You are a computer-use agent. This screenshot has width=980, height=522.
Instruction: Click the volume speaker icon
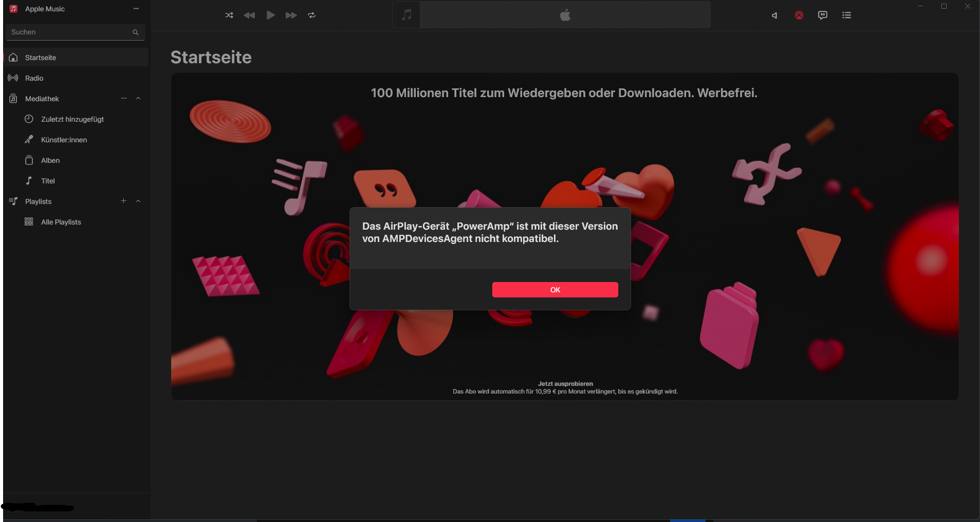pyautogui.click(x=774, y=15)
